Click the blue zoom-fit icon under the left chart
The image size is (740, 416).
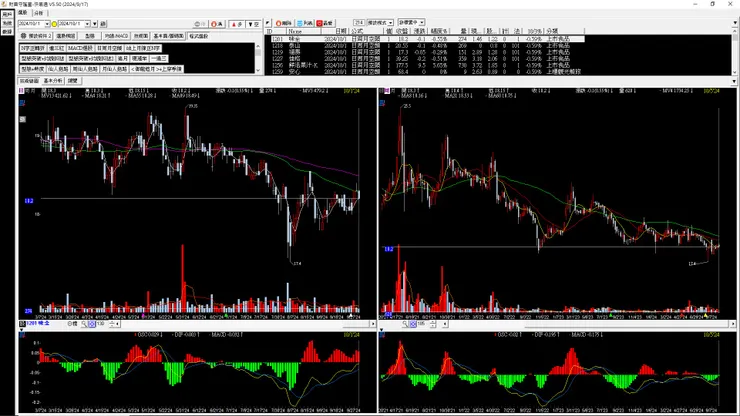[x=92, y=324]
